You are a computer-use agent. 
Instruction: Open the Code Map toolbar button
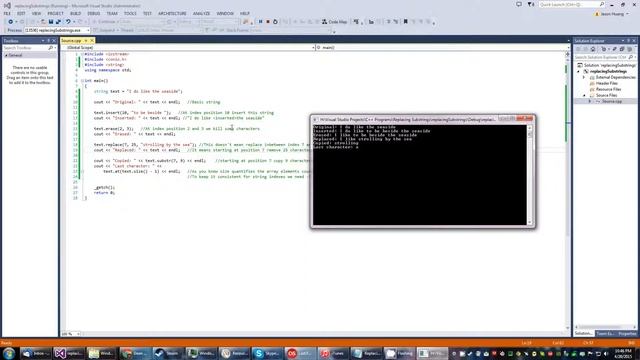[334, 22]
